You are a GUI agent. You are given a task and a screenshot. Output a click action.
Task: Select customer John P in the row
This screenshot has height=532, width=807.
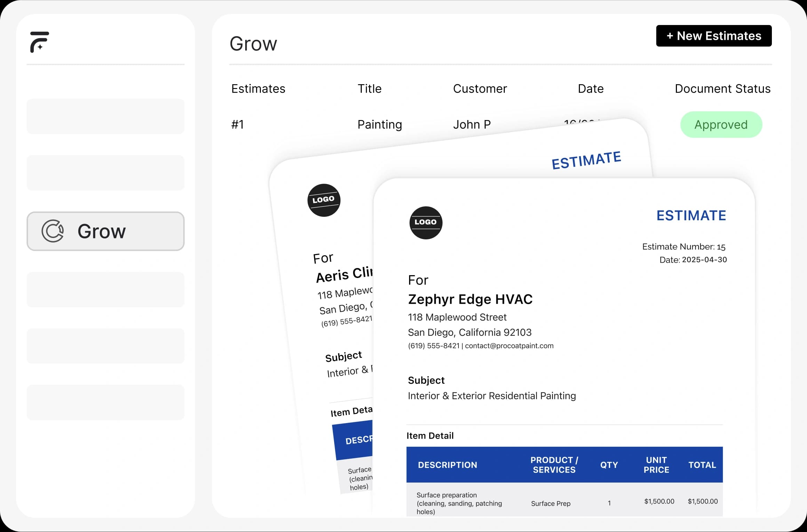tap(472, 125)
